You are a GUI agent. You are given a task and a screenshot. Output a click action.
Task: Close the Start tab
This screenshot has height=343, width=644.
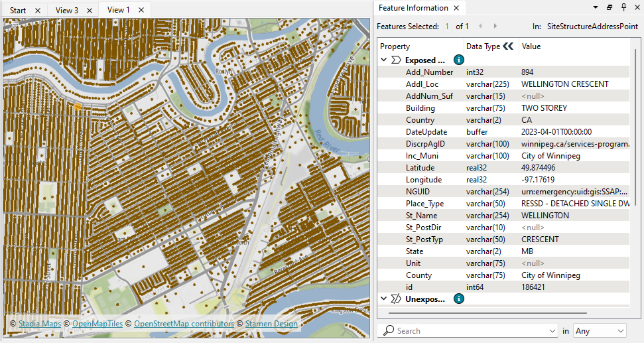pos(38,10)
